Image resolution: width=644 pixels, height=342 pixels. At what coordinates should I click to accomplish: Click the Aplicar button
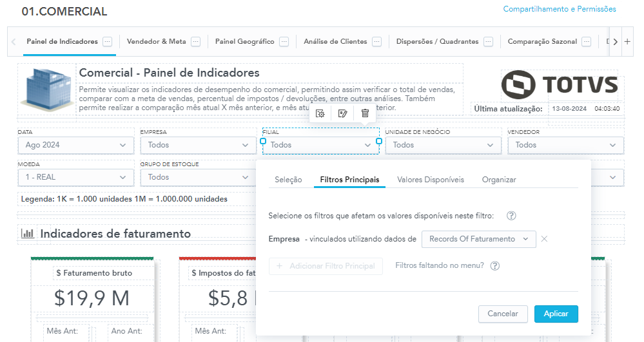tap(556, 314)
